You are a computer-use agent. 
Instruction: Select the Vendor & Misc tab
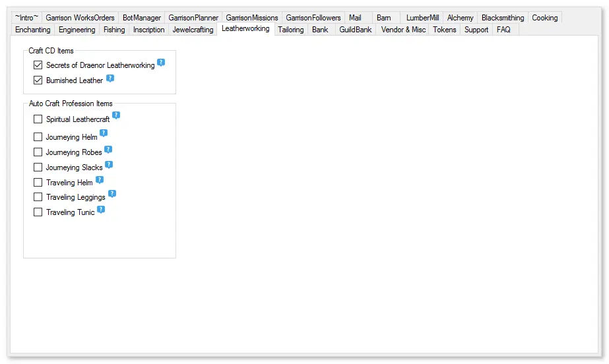(403, 30)
